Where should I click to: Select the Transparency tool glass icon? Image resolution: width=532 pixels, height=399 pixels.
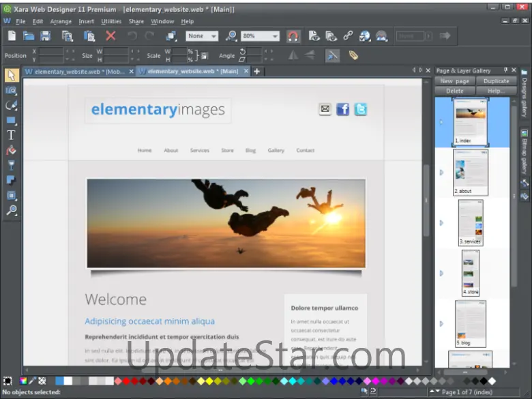(x=11, y=165)
